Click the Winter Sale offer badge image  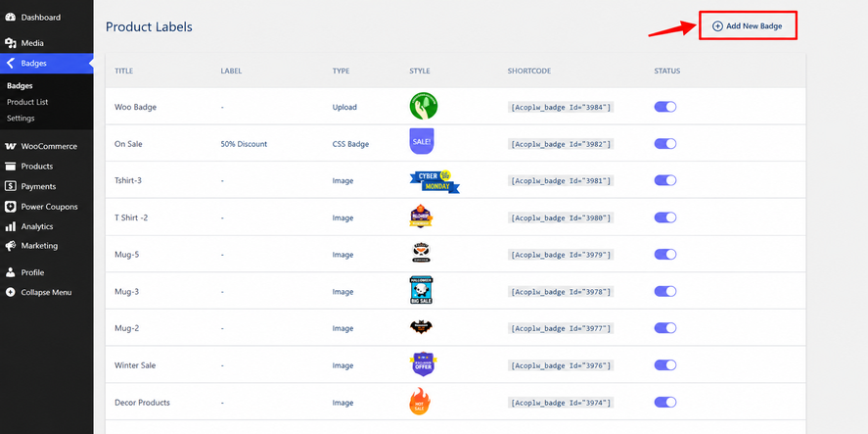(424, 364)
